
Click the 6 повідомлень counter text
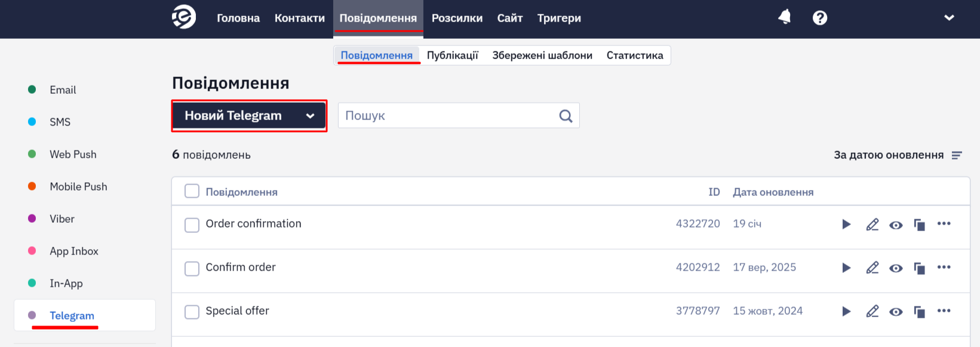coord(211,155)
